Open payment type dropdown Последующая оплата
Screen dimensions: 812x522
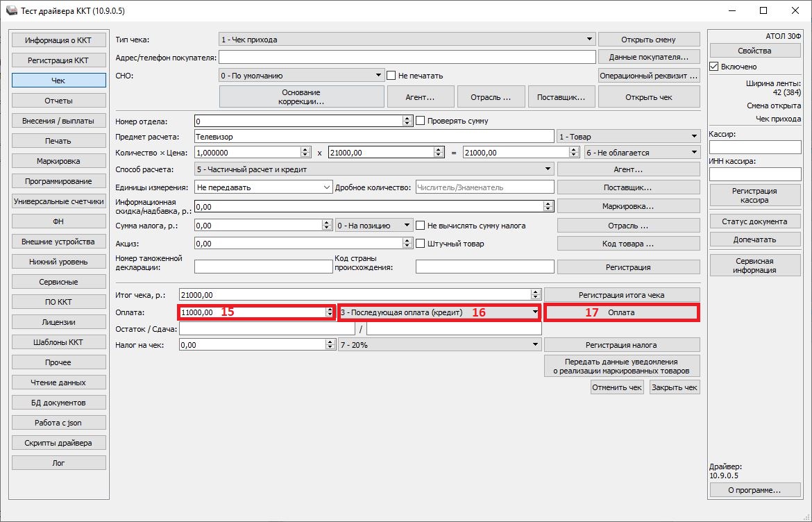pyautogui.click(x=534, y=312)
